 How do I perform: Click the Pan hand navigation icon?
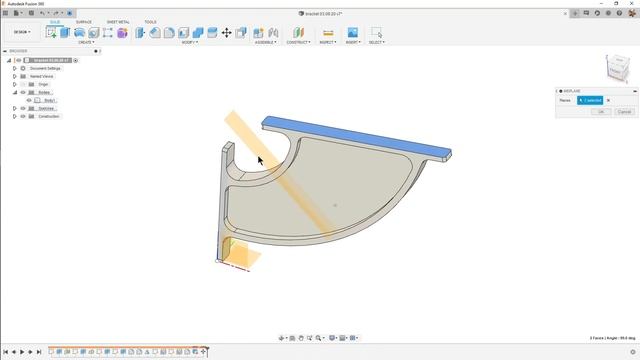[301, 338]
